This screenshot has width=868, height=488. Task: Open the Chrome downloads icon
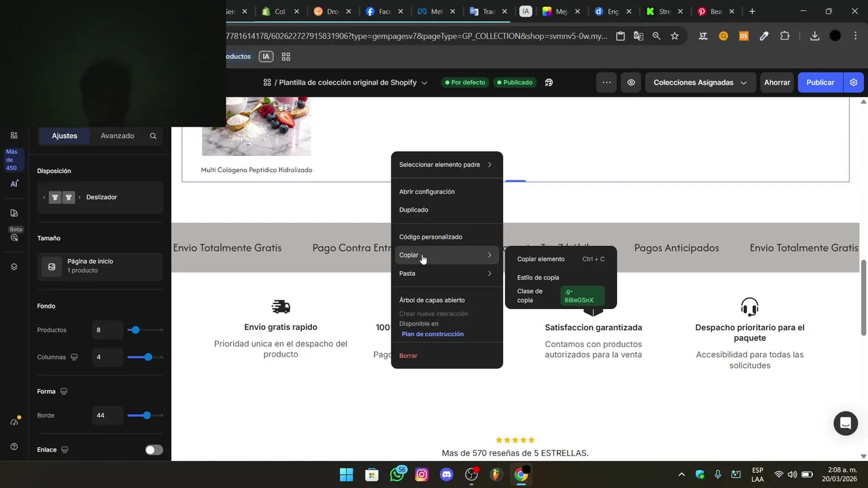(x=814, y=36)
